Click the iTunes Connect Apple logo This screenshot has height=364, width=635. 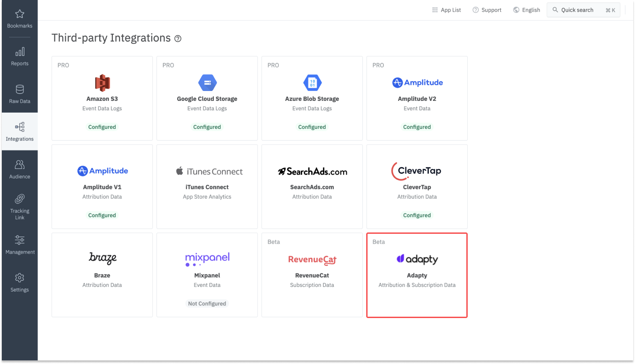click(179, 171)
